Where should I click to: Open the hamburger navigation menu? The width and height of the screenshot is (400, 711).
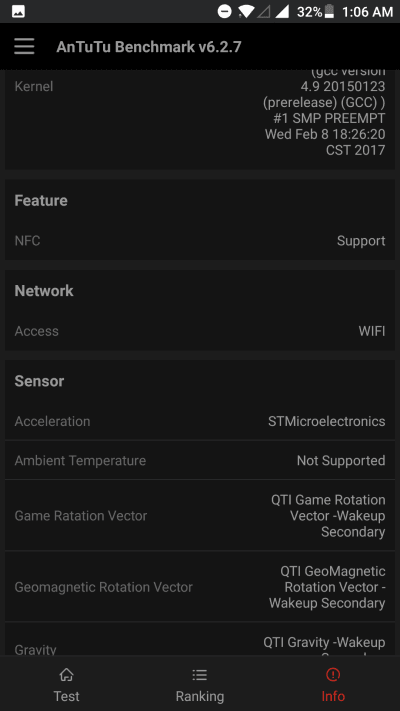[x=24, y=46]
